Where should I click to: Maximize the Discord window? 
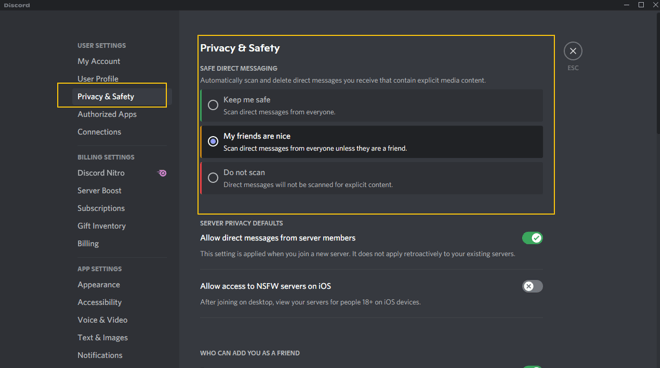pyautogui.click(x=641, y=5)
